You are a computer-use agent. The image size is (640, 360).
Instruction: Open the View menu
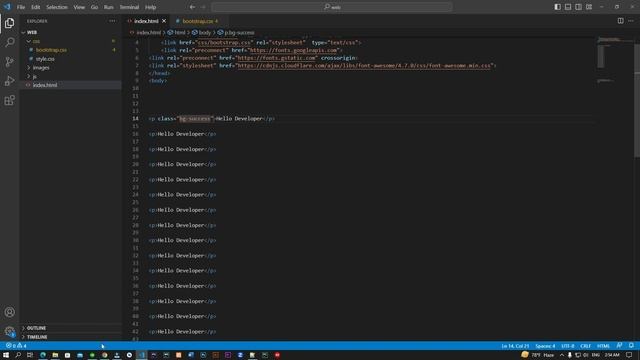point(79,7)
